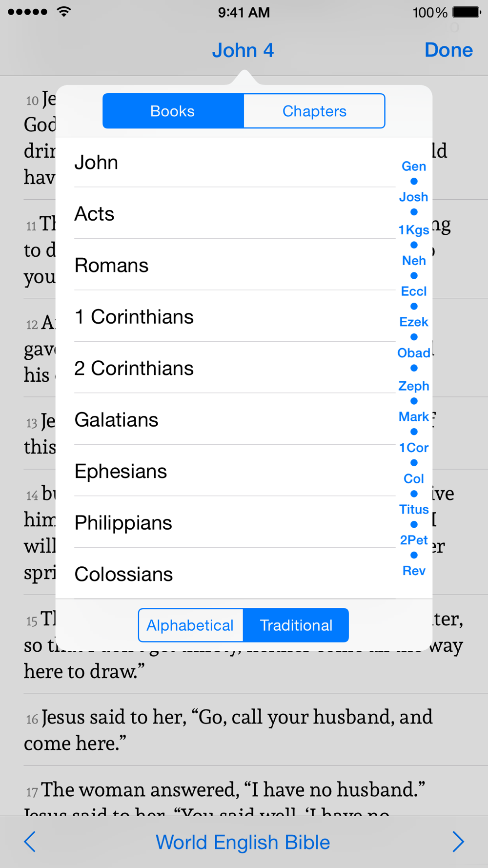
Task: Select the index dot below Mark
Action: [x=414, y=432]
